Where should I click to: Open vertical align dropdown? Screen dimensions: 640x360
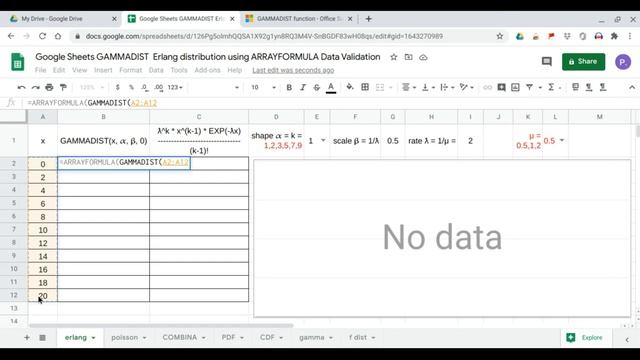428,87
